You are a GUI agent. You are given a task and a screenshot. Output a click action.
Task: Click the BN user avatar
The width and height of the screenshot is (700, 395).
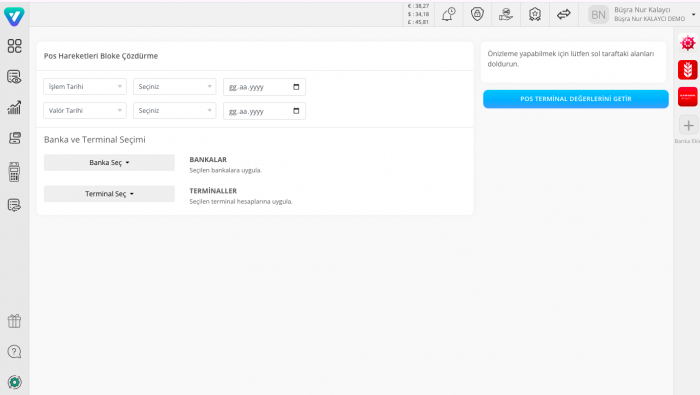pyautogui.click(x=598, y=15)
